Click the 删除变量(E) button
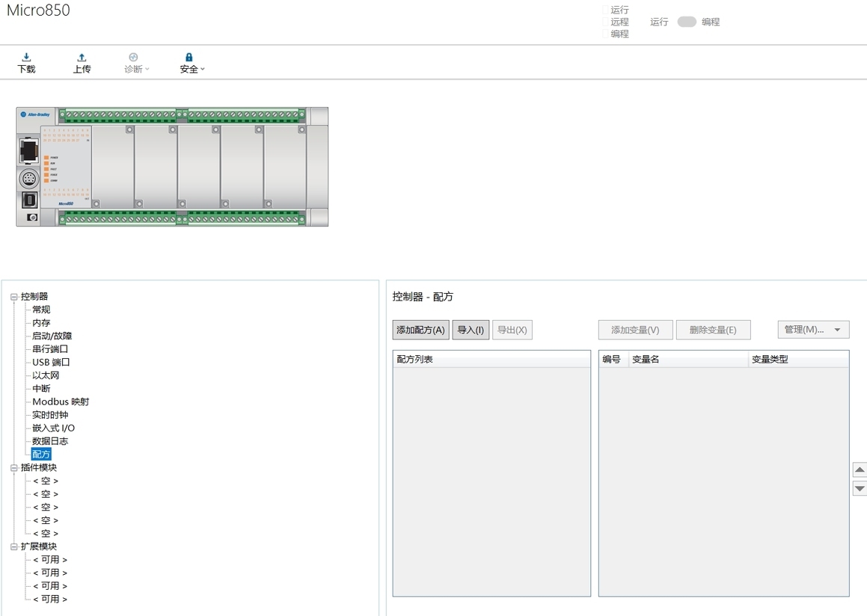This screenshot has width=867, height=616. click(x=714, y=330)
